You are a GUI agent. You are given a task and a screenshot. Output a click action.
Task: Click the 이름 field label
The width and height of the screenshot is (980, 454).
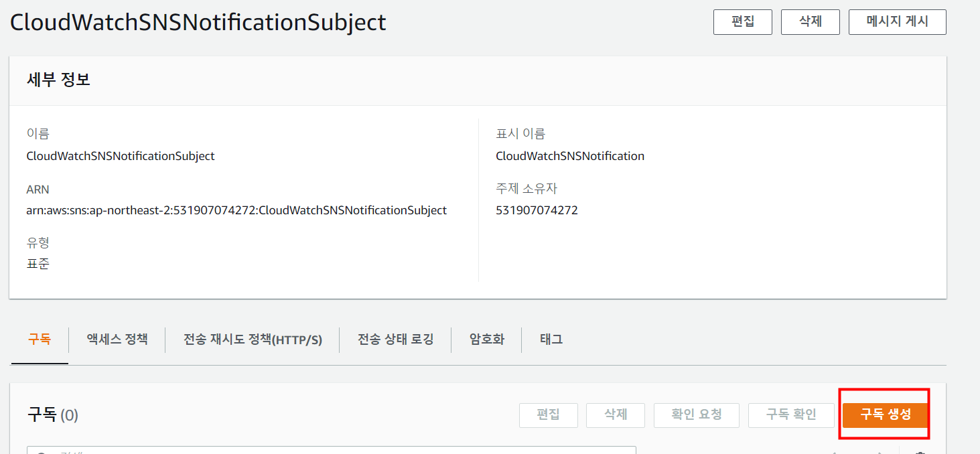click(x=38, y=134)
